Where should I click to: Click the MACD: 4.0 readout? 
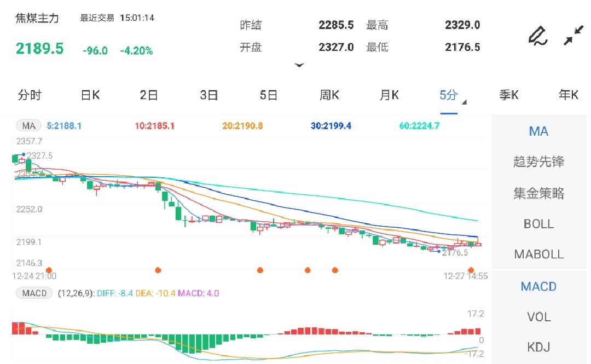pyautogui.click(x=198, y=293)
